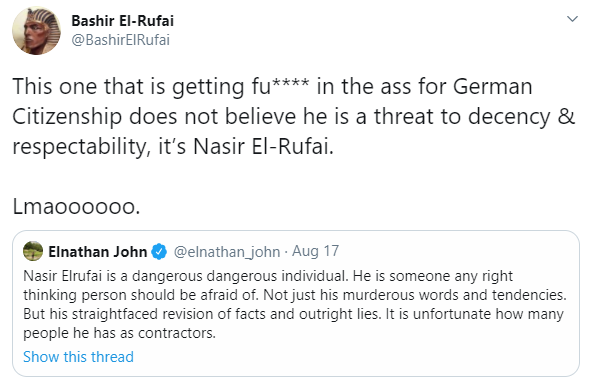Screen dimensions: 594x378
Task: Open the Aug 17 timestamp
Action: pyautogui.click(x=315, y=251)
